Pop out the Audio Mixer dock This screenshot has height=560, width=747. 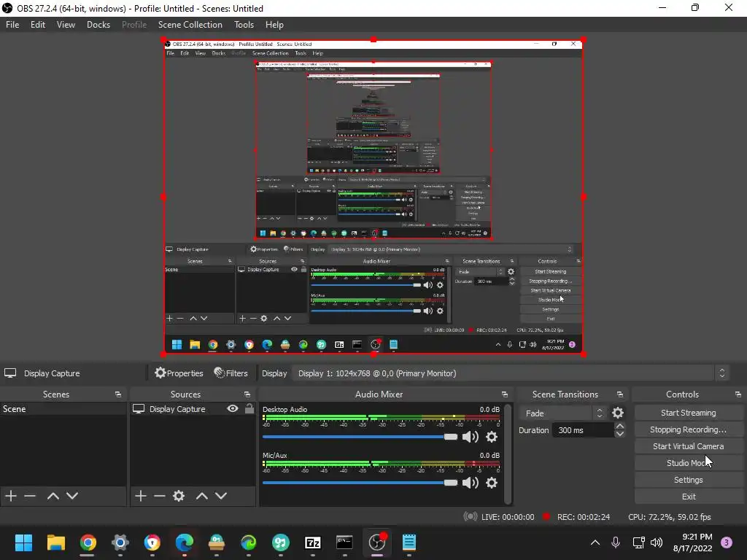point(505,394)
